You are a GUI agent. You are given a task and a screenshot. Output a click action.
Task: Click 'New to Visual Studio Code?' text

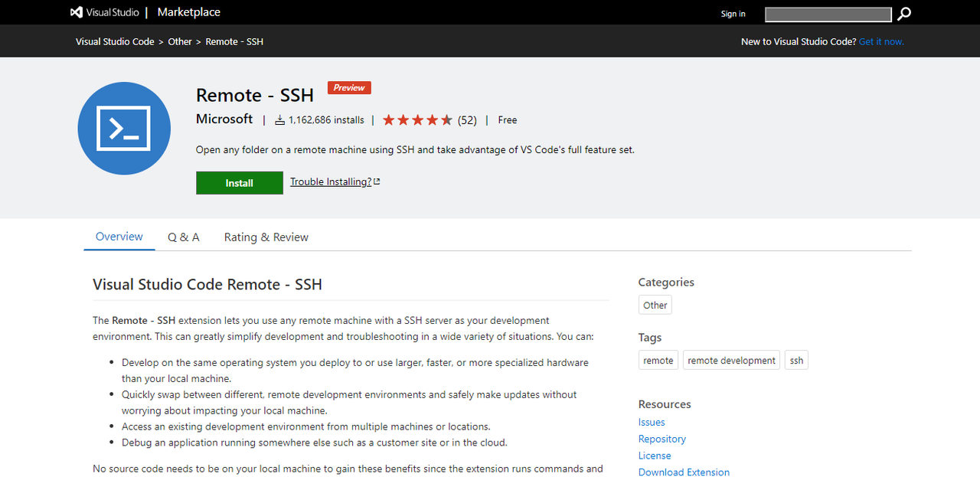799,41
